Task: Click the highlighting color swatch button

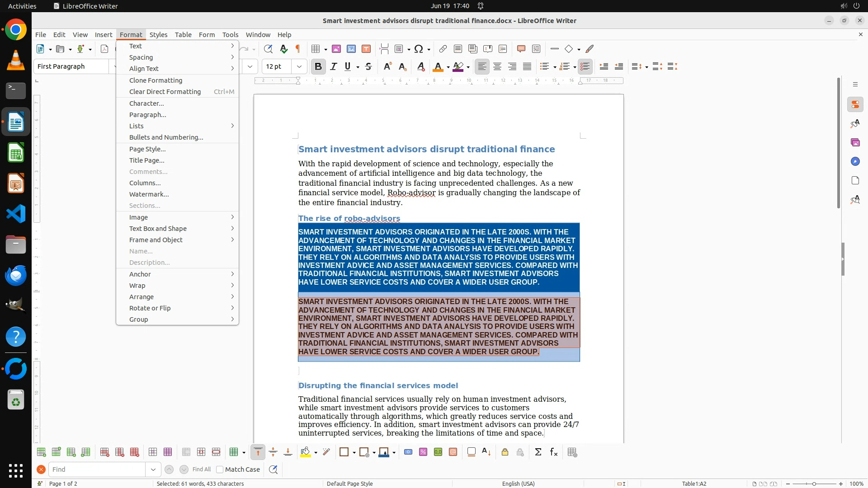Action: 458,66
